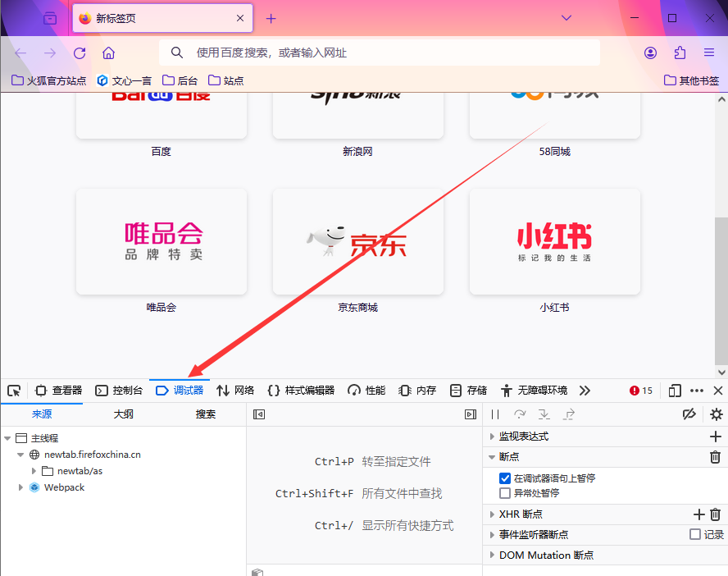
Task: Open debugger settings gear
Action: [717, 414]
